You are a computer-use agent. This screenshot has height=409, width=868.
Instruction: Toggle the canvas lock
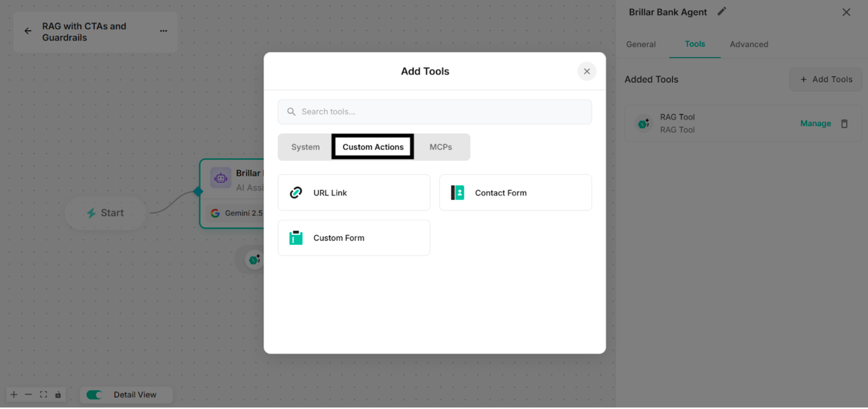click(58, 394)
